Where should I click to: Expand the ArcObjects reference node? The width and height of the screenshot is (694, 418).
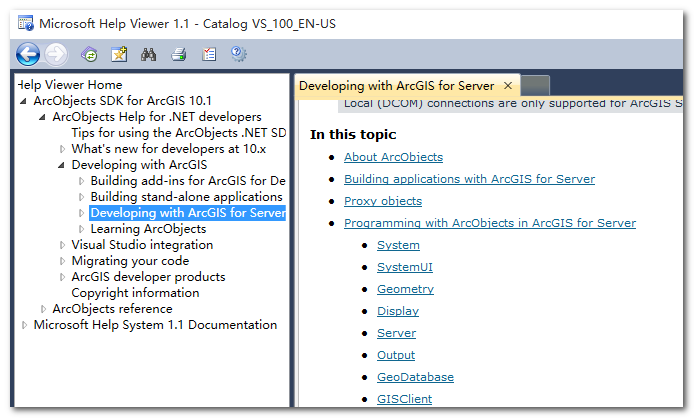(x=43, y=309)
